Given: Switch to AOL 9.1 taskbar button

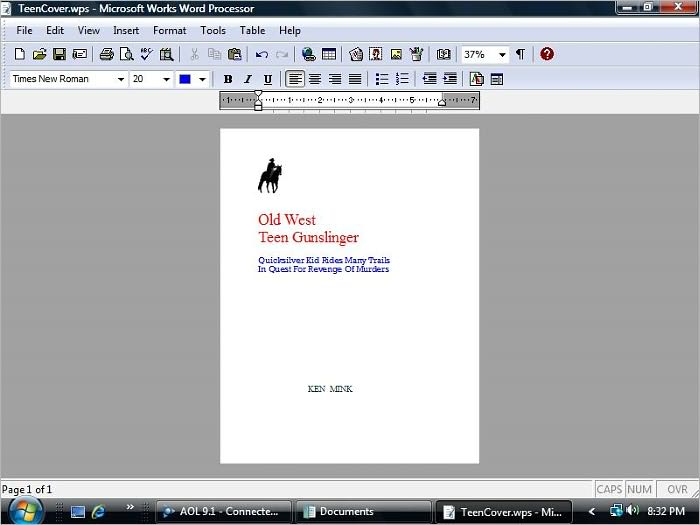Looking at the screenshot, I should pyautogui.click(x=224, y=512).
